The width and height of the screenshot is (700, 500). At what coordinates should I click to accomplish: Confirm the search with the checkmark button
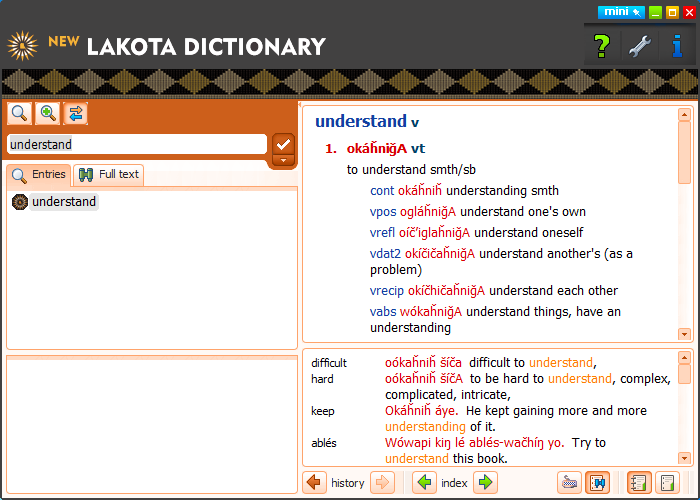[x=283, y=144]
